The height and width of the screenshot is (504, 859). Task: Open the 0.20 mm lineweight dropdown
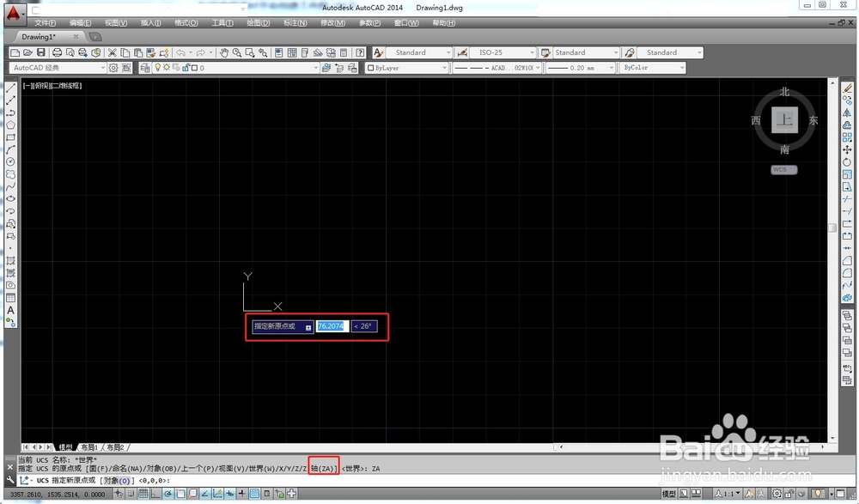click(x=581, y=68)
